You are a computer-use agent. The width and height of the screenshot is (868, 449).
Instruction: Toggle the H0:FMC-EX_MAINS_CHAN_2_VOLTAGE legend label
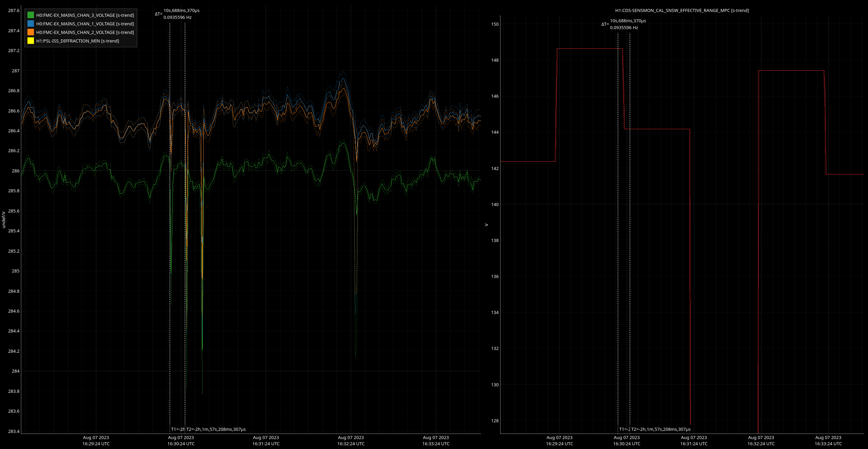(85, 32)
